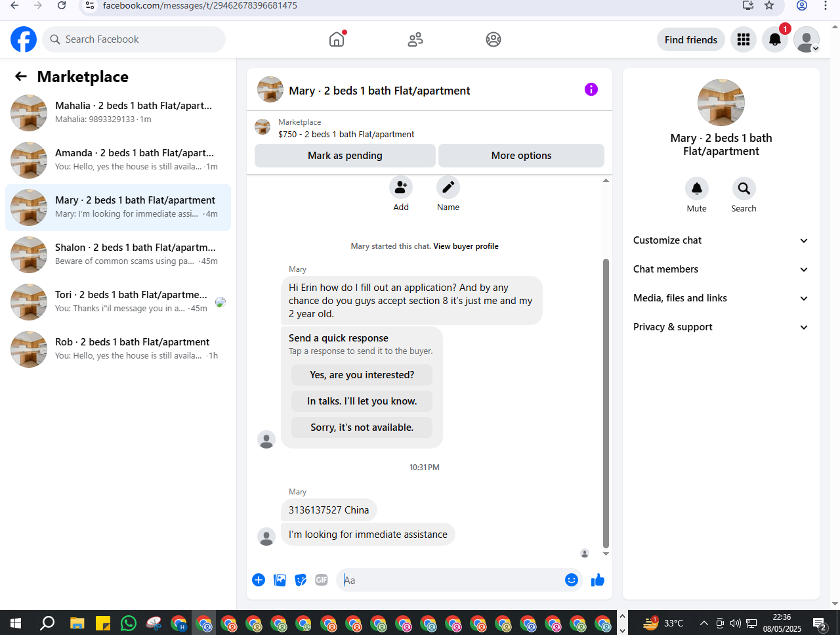
Task: Click the Search magnifier in chat details
Action: click(744, 189)
